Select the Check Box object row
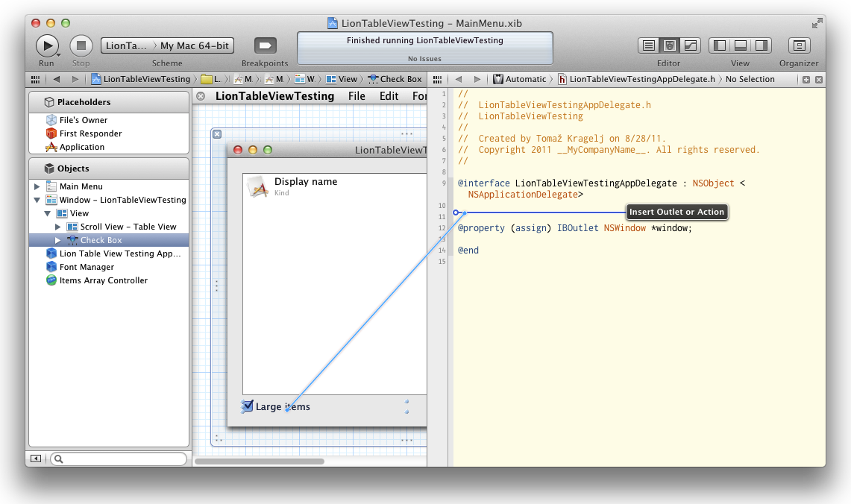The image size is (851, 504). pyautogui.click(x=109, y=240)
